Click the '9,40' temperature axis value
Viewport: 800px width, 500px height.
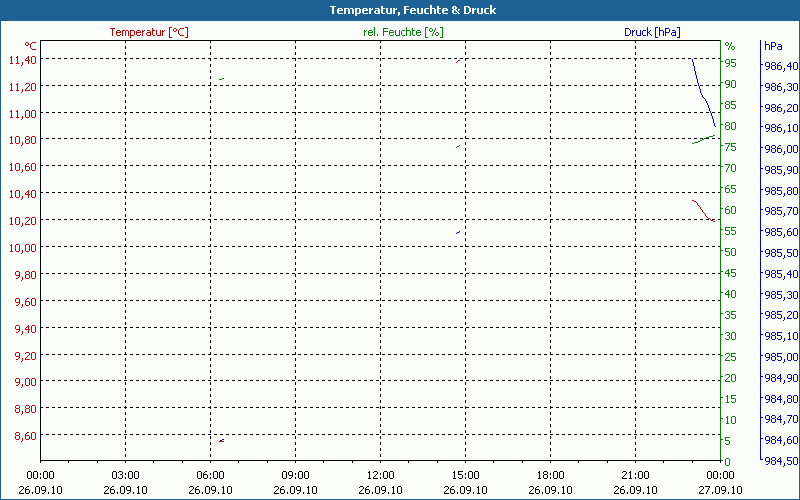coord(26,329)
